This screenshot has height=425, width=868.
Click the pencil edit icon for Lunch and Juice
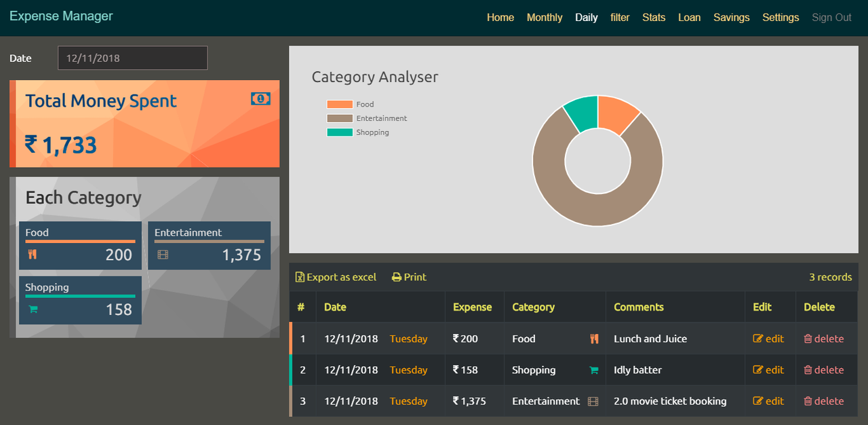pyautogui.click(x=758, y=339)
